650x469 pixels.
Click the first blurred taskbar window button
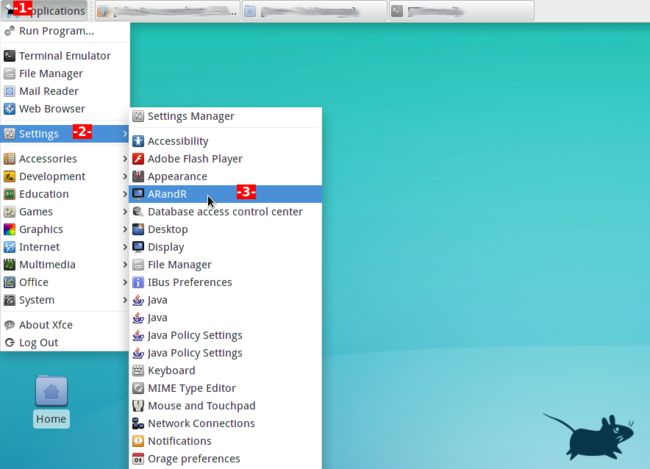(x=167, y=11)
